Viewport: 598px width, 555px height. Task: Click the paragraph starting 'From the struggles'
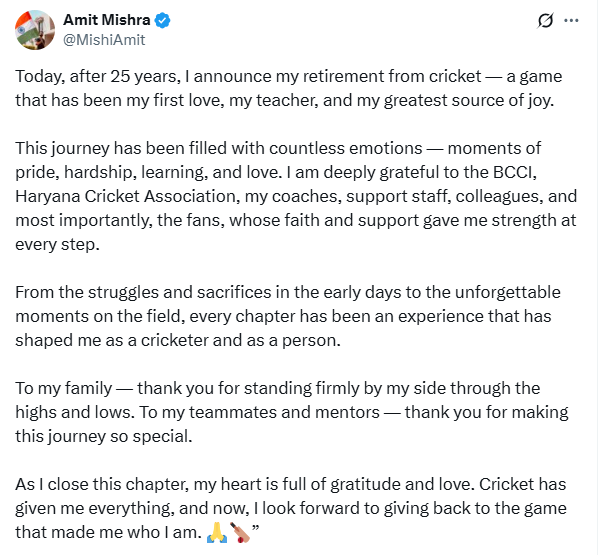click(288, 316)
